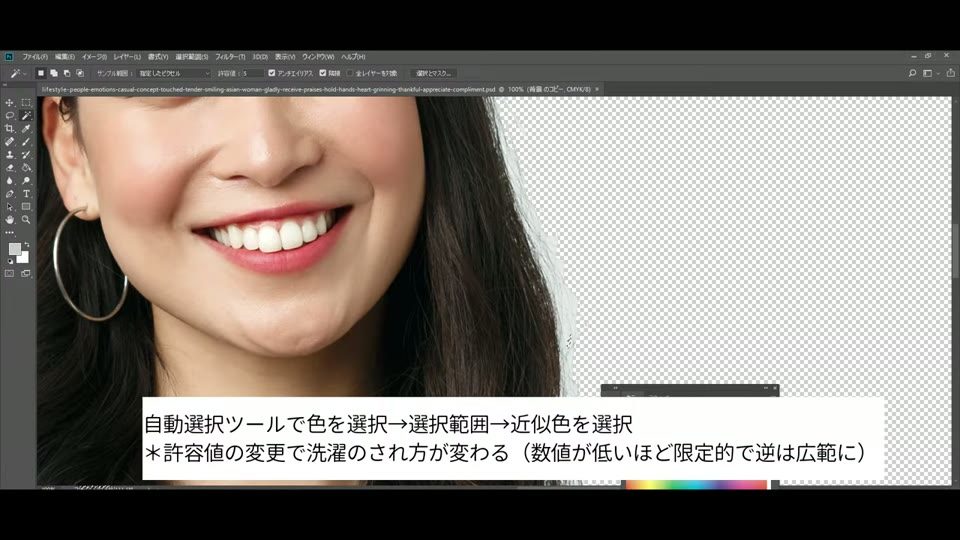Screen dimensions: 960x540
Task: Open the Edit Toolbar three-dots button
Action: click(9, 233)
